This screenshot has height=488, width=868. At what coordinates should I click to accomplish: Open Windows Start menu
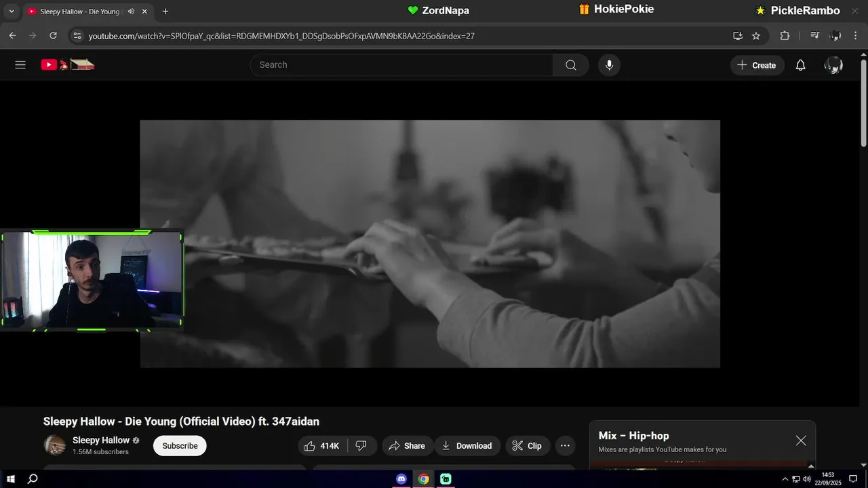pyautogui.click(x=11, y=479)
